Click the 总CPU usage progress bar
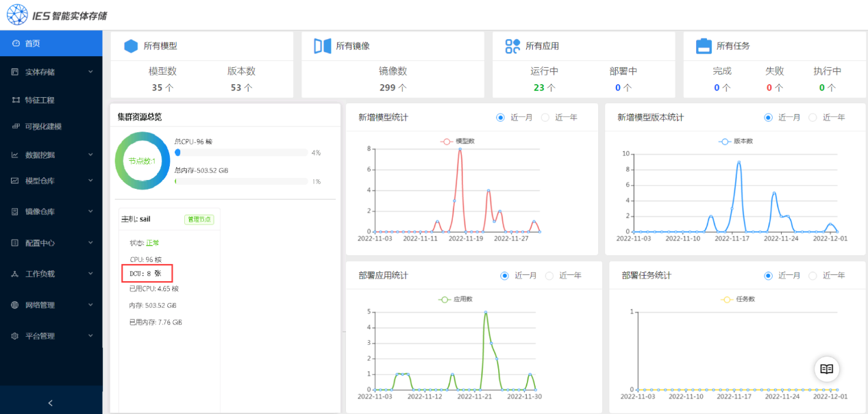Image resolution: width=868 pixels, height=414 pixels. 240,153
